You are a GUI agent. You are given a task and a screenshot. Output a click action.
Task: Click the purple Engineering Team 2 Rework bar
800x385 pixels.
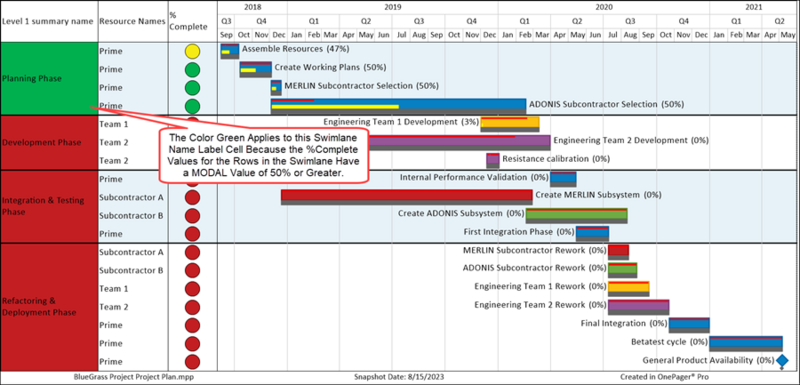click(x=639, y=307)
